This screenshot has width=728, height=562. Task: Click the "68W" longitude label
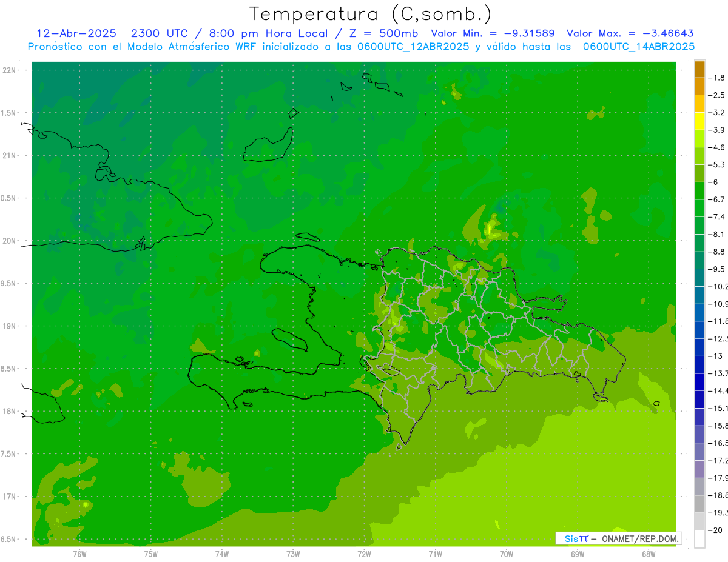[x=649, y=554]
